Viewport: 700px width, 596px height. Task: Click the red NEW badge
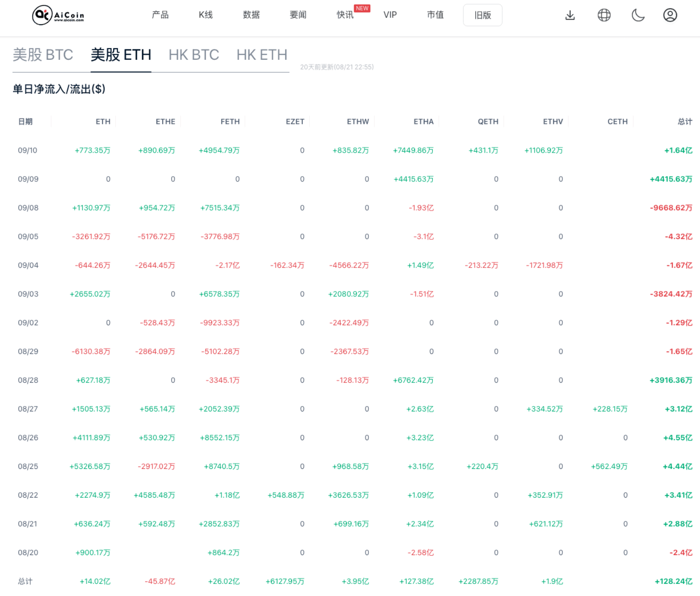[362, 8]
